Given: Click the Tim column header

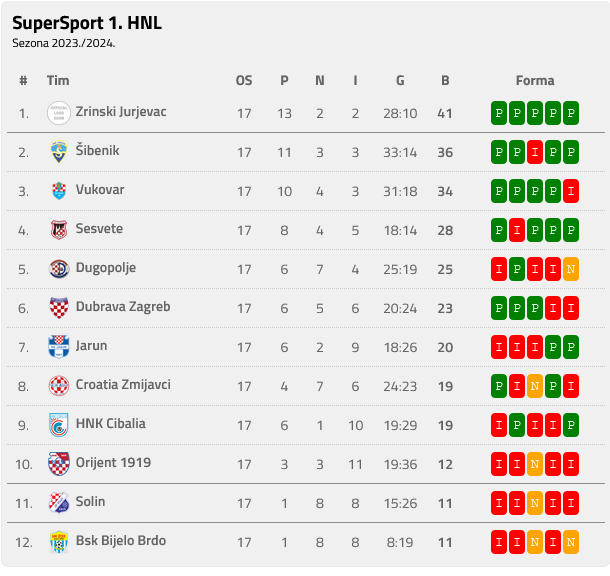Looking at the screenshot, I should pyautogui.click(x=58, y=81).
